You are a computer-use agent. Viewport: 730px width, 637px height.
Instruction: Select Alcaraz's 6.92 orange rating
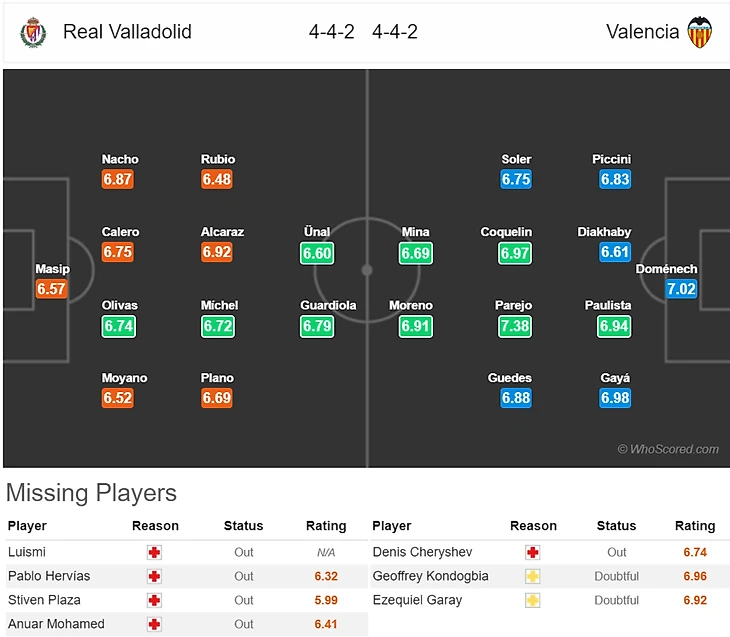click(216, 252)
